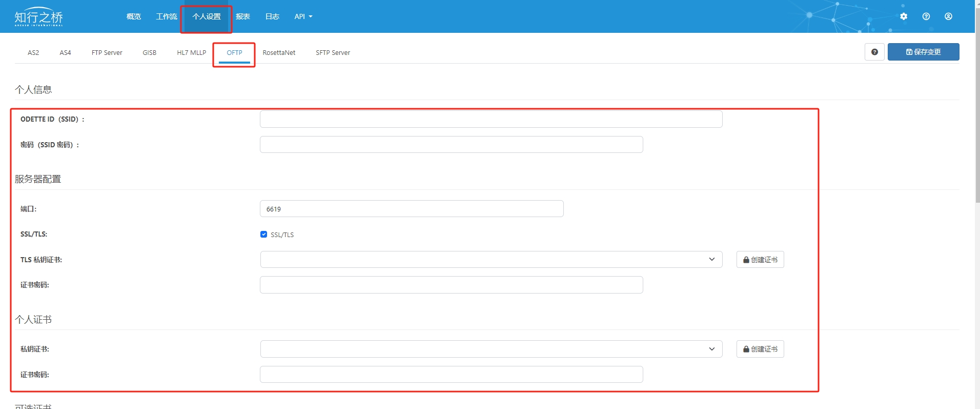Click 创建证书 next to TLS 私钥证书
Image resolution: width=980 pixels, height=409 pixels.
point(760,260)
